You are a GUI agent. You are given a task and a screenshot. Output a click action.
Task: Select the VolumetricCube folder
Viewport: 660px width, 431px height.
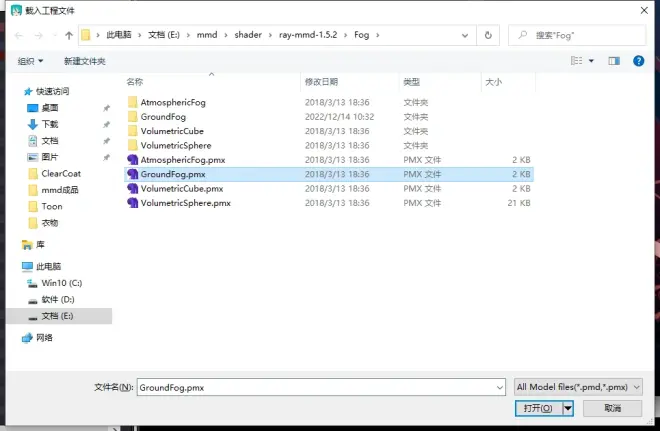[172, 131]
